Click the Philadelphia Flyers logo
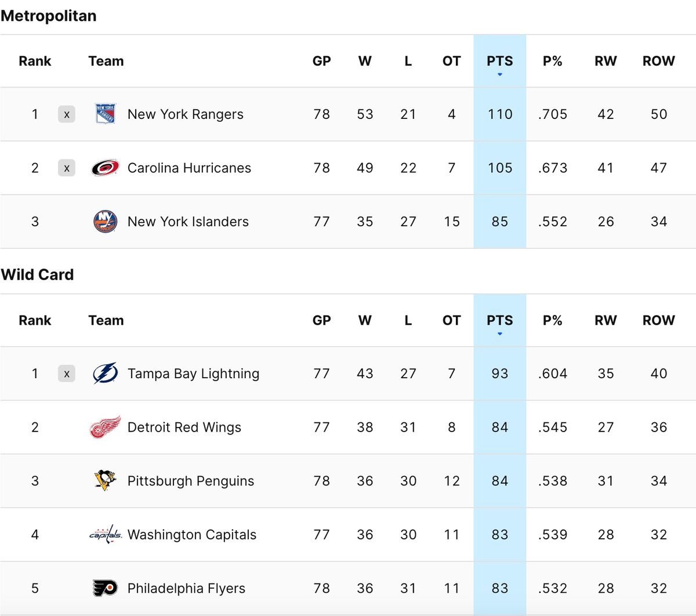The height and width of the screenshot is (616, 696). coord(106,588)
